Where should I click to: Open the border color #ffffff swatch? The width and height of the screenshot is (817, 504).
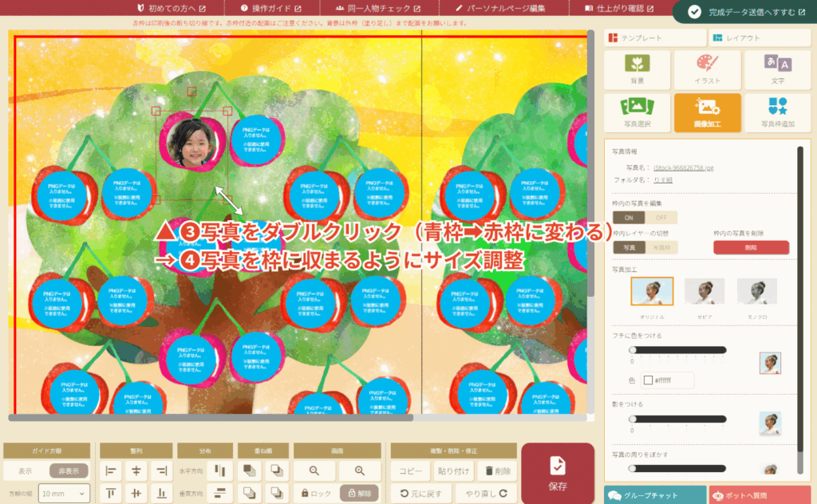648,380
